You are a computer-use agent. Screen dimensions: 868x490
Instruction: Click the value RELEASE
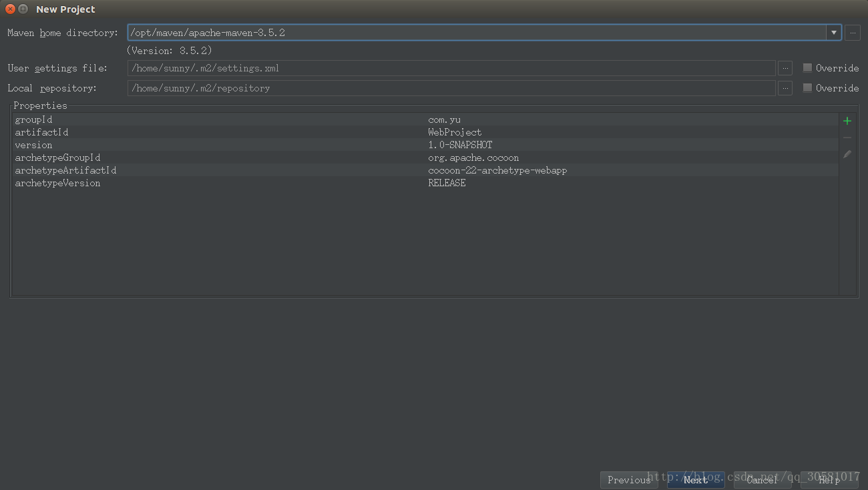pos(447,183)
